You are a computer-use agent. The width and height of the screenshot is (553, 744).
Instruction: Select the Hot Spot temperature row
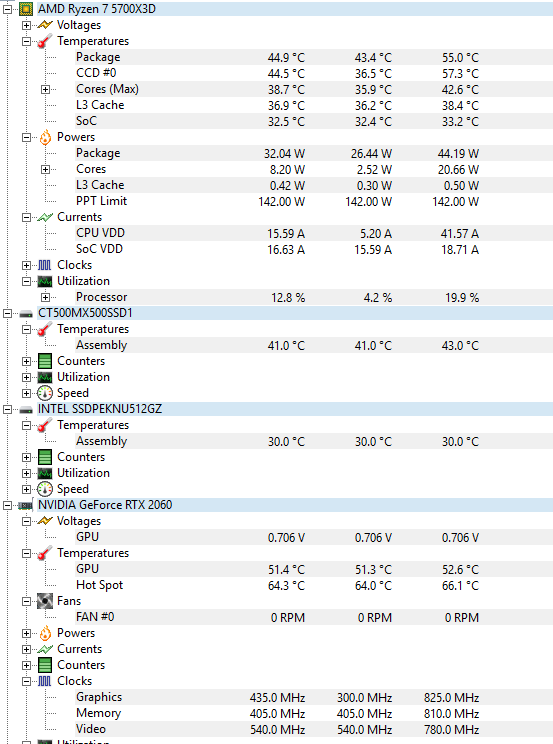313,585
